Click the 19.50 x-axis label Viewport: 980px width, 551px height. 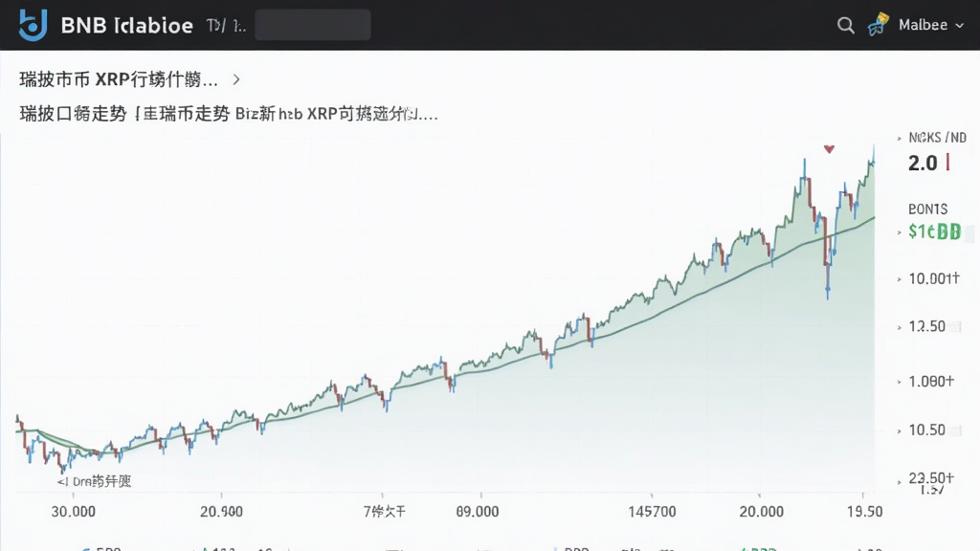[865, 512]
